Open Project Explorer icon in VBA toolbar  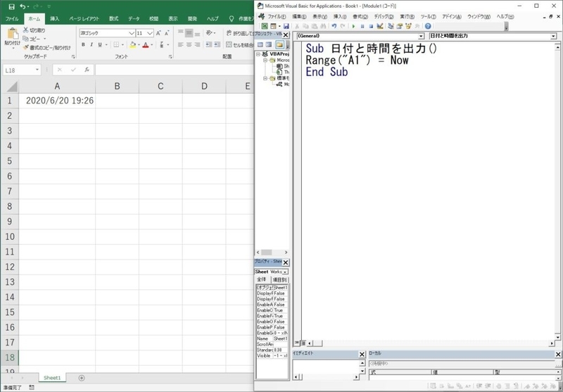pyautogui.click(x=391, y=26)
